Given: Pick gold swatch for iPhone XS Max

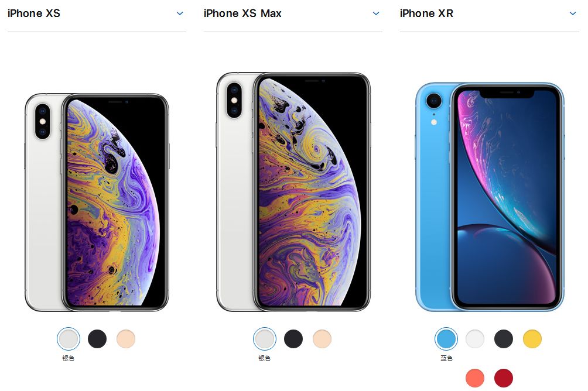Looking at the screenshot, I should pyautogui.click(x=322, y=339).
